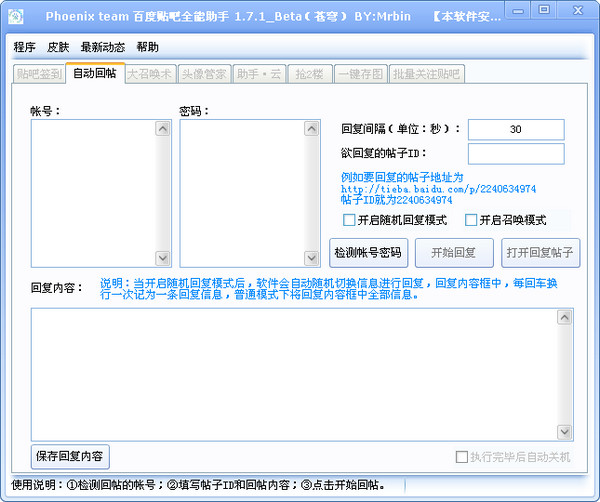The image size is (600, 502).
Task: Click the down arrow of 密码 list scrollbar
Action: coord(312,258)
